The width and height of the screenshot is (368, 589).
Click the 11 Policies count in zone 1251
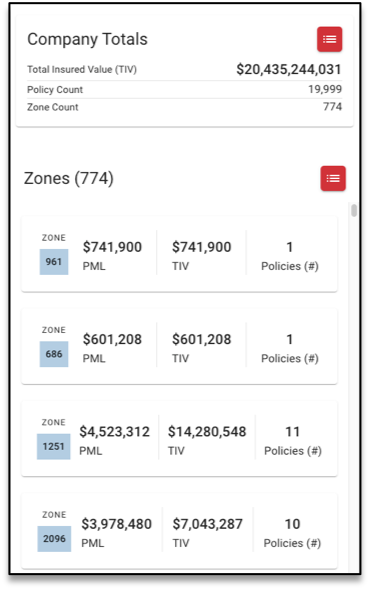293,432
